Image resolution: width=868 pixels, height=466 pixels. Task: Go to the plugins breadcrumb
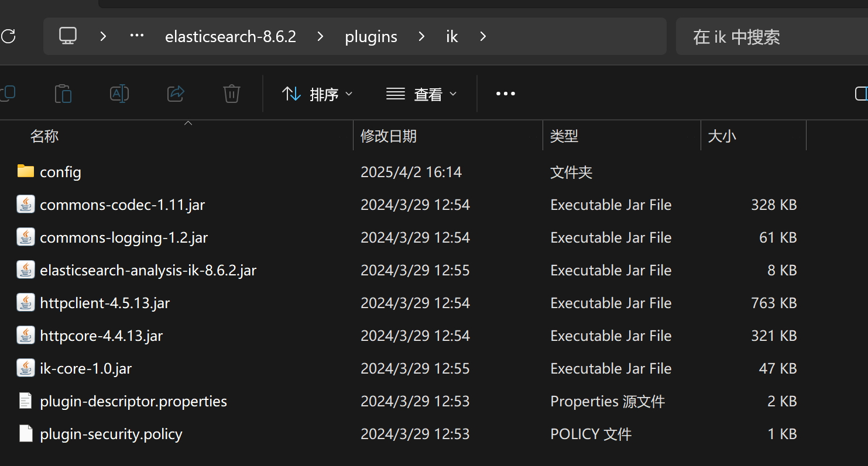click(371, 36)
